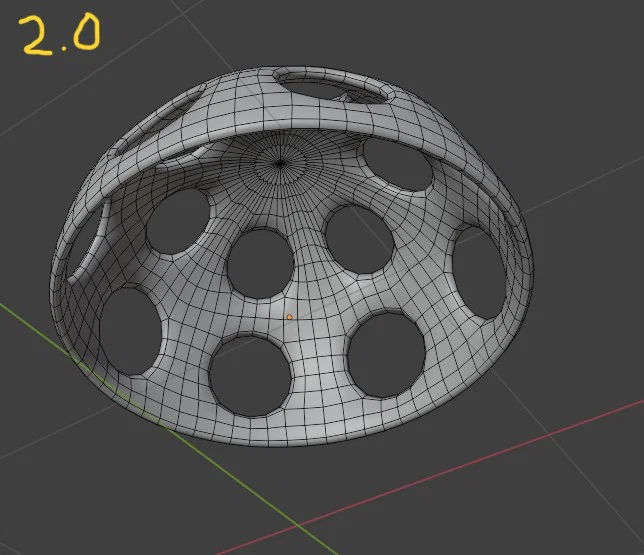Image resolution: width=644 pixels, height=555 pixels.
Task: Click the green Y axis line
Action: (164, 427)
